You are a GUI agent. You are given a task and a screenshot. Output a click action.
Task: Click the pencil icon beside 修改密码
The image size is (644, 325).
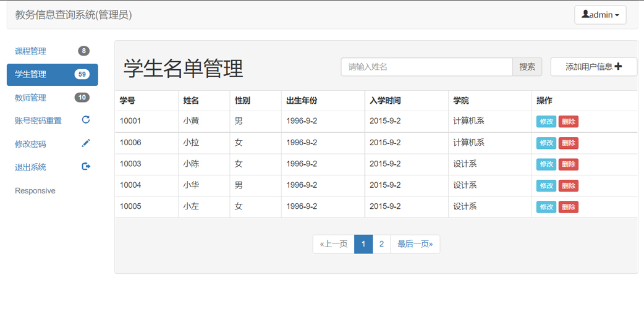tap(86, 143)
